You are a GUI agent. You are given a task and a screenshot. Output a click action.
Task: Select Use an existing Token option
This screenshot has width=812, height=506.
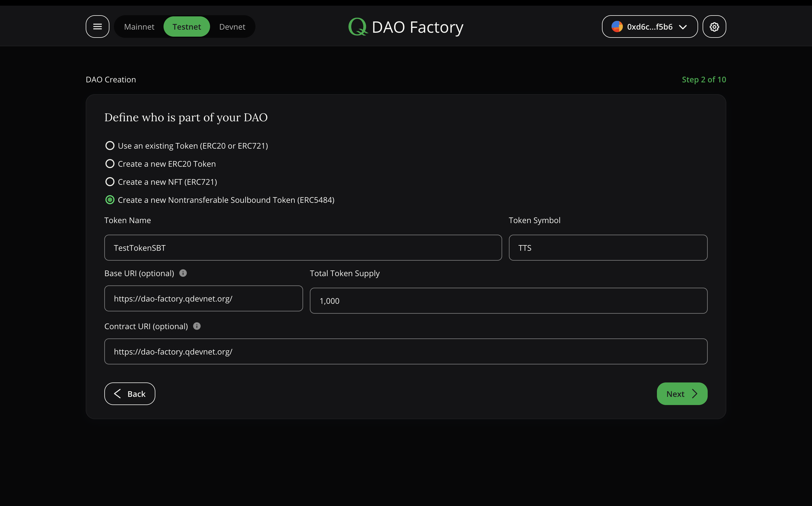tap(110, 146)
